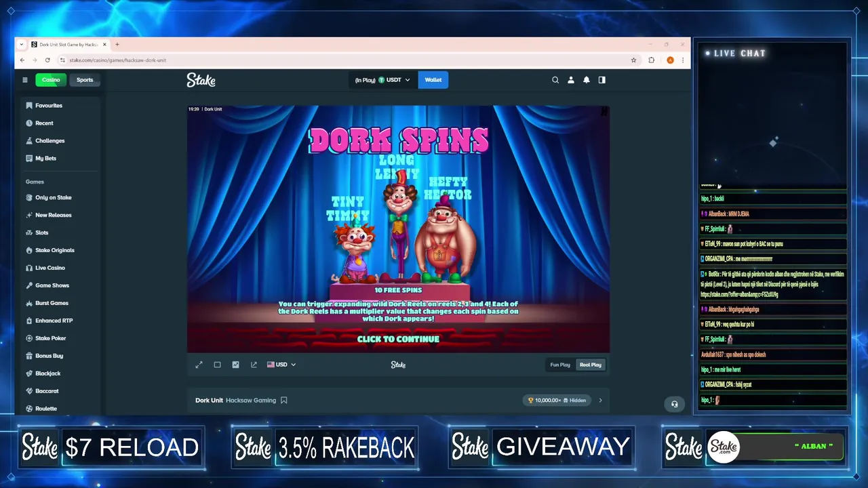Image resolution: width=868 pixels, height=488 pixels.
Task: Click the browser address bar URL
Action: [x=118, y=60]
